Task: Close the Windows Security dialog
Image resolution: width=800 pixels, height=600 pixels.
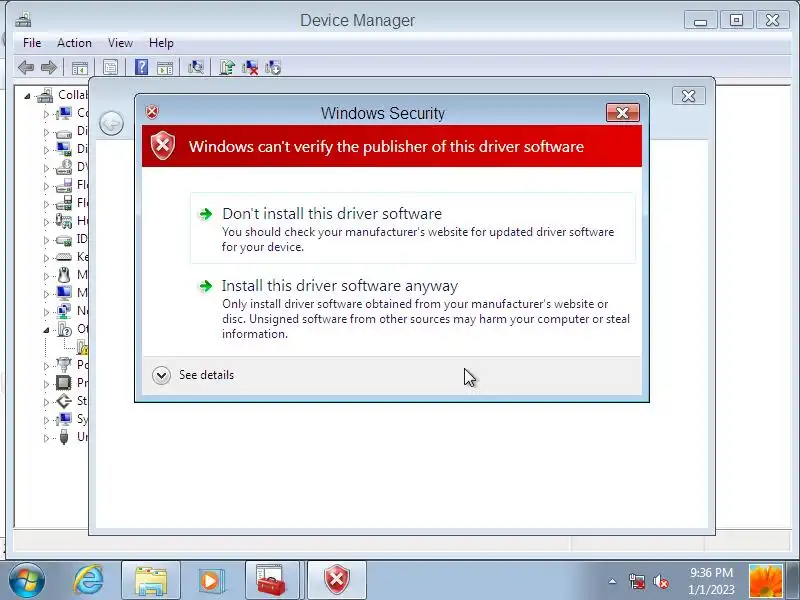Action: coord(622,113)
